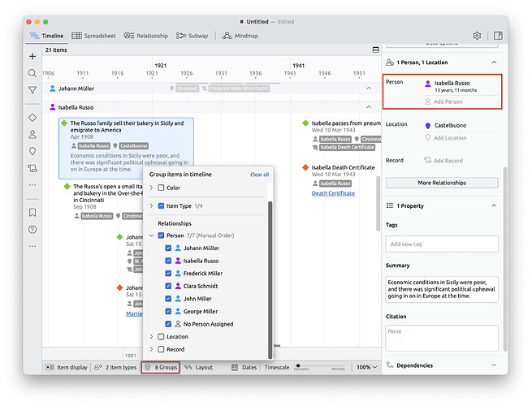Collapse the Isabella Russo timeline row

pyautogui.click(x=369, y=107)
